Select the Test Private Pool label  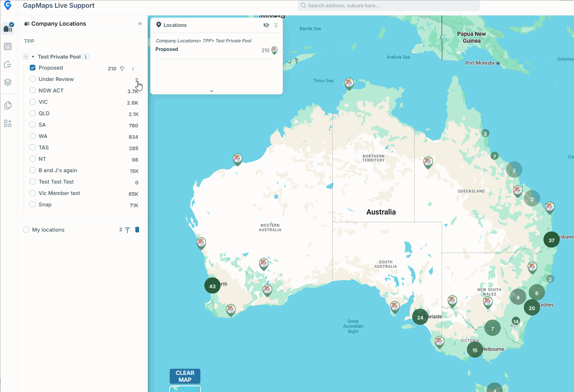point(59,57)
